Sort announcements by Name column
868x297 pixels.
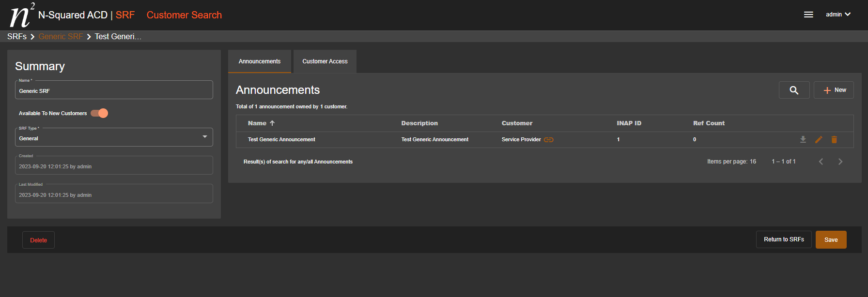coord(257,123)
